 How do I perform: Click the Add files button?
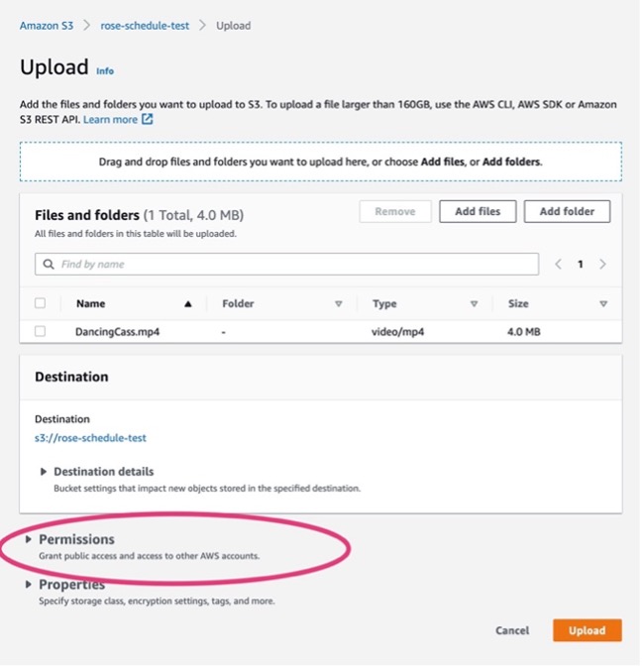pyautogui.click(x=478, y=211)
